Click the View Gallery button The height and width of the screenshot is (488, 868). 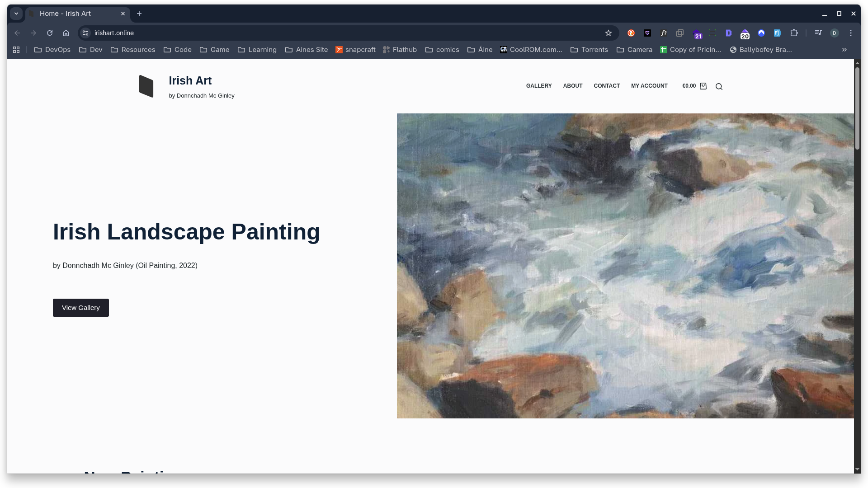pos(81,308)
